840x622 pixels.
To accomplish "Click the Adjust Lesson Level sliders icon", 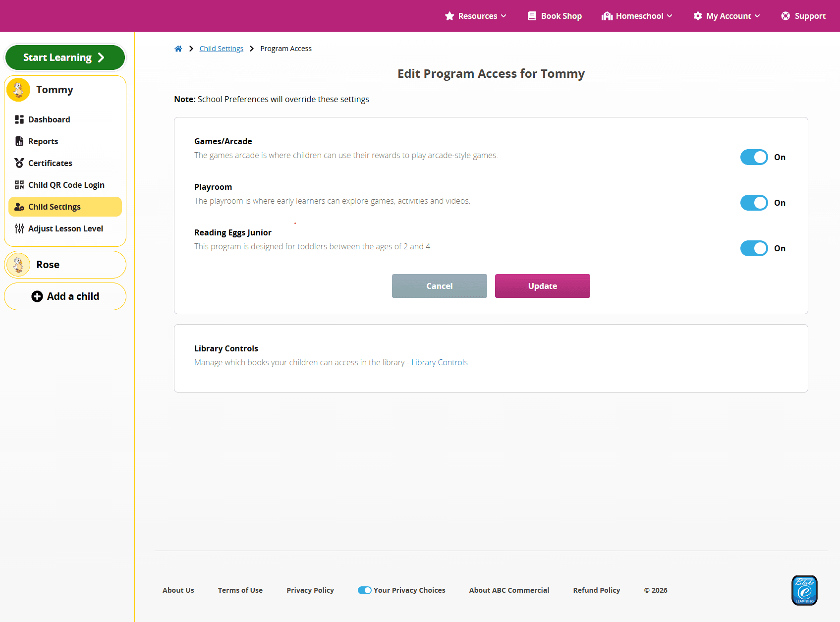I will [19, 228].
